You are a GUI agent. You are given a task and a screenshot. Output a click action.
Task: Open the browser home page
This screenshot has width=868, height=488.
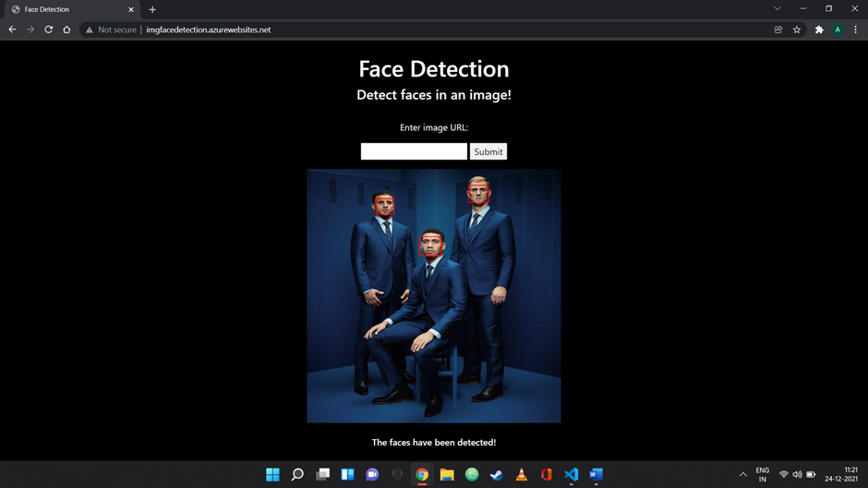pyautogui.click(x=66, y=30)
